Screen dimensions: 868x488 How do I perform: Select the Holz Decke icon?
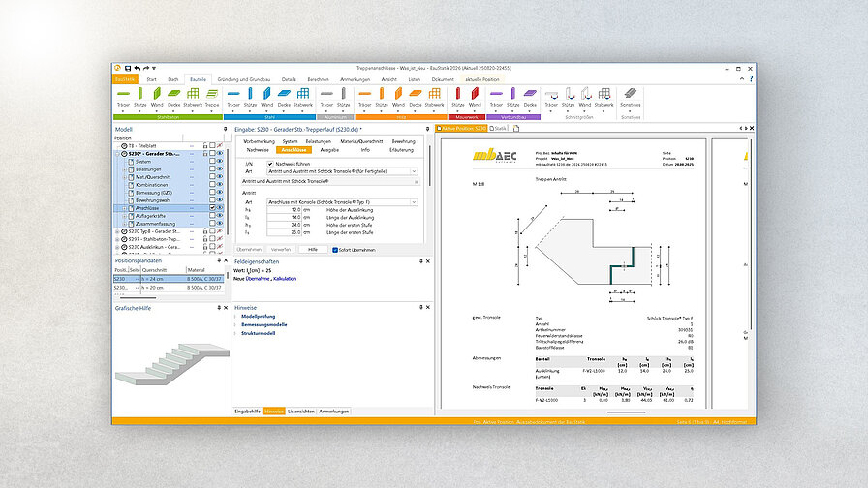pos(415,95)
